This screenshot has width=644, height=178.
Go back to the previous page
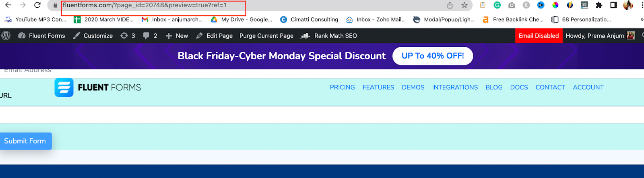point(8,5)
